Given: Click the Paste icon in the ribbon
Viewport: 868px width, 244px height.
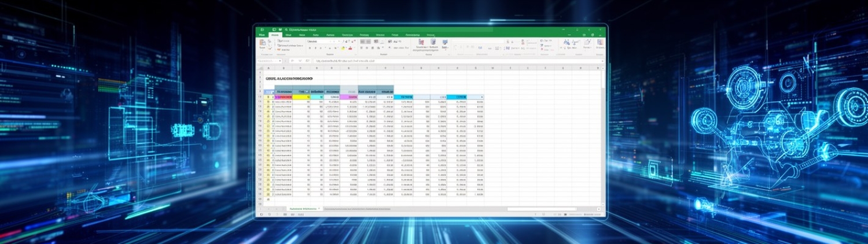Looking at the screenshot, I should (263, 45).
